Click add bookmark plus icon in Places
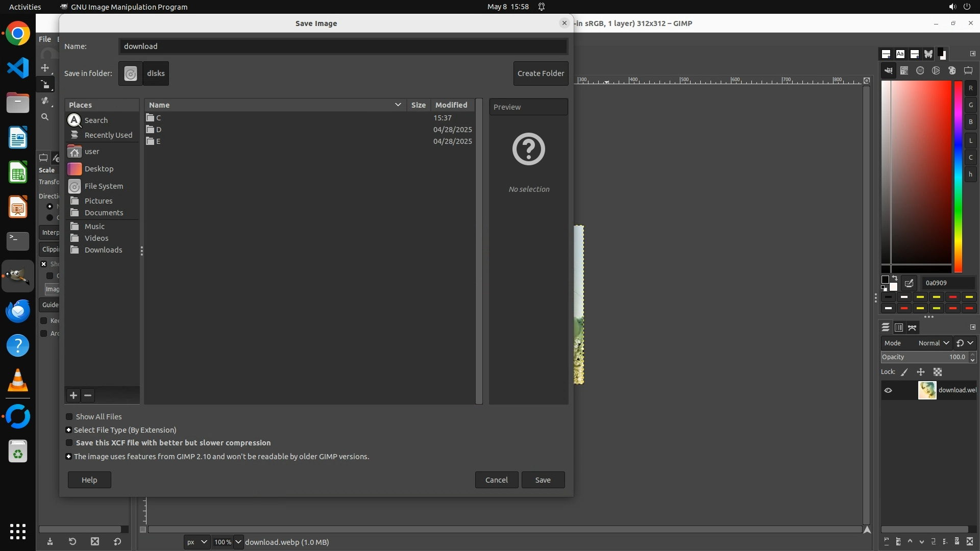The width and height of the screenshot is (980, 551). (73, 395)
